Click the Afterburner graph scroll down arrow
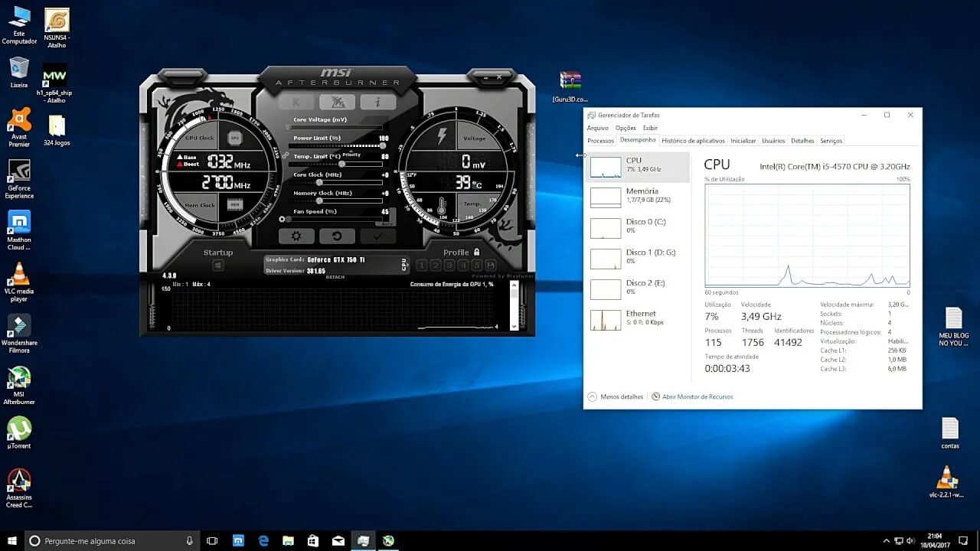 (x=514, y=327)
